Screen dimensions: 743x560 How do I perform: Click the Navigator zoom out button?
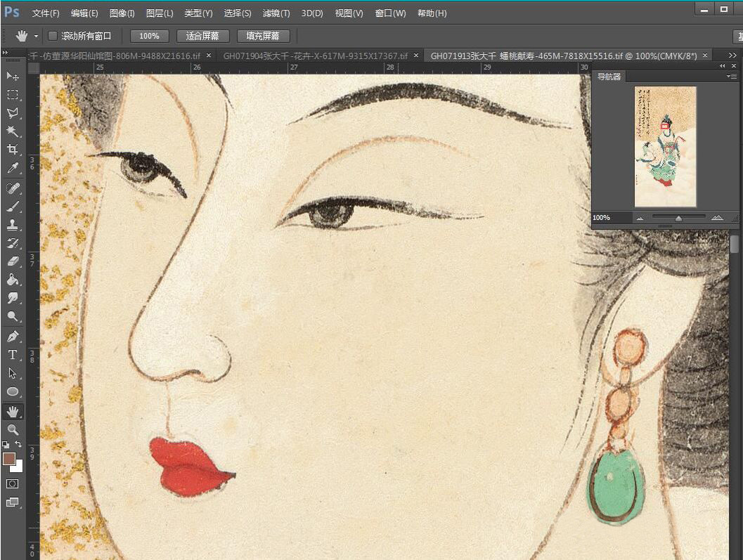(640, 218)
